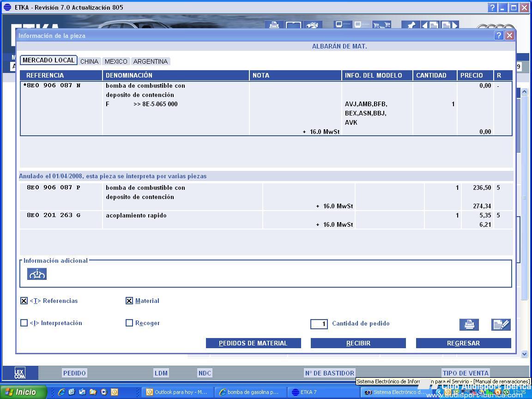This screenshot has height=399, width=532.
Task: Click the media player quick launch icon
Action: tap(104, 392)
